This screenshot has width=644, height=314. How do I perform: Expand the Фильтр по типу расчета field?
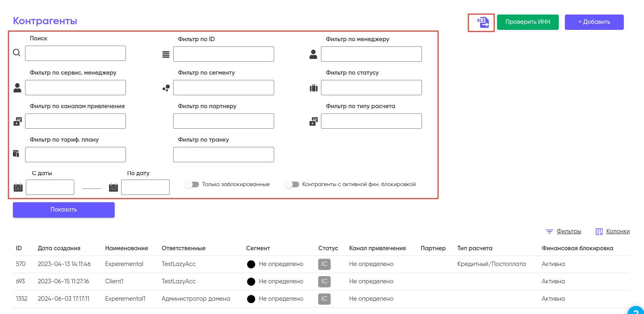pyautogui.click(x=371, y=121)
